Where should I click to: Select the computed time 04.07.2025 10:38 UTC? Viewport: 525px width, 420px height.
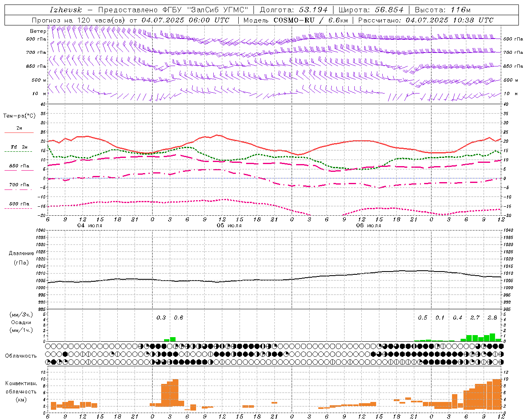(x=450, y=20)
